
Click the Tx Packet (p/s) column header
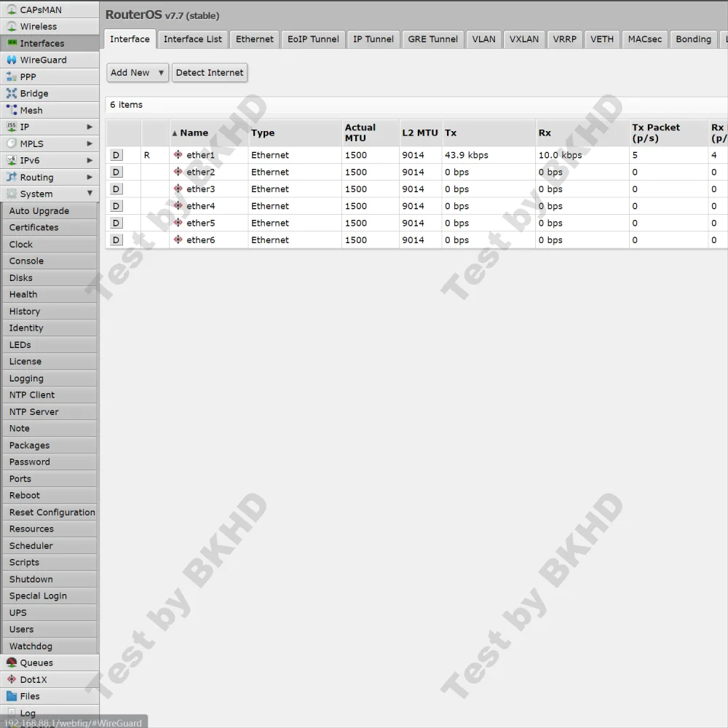(668, 132)
